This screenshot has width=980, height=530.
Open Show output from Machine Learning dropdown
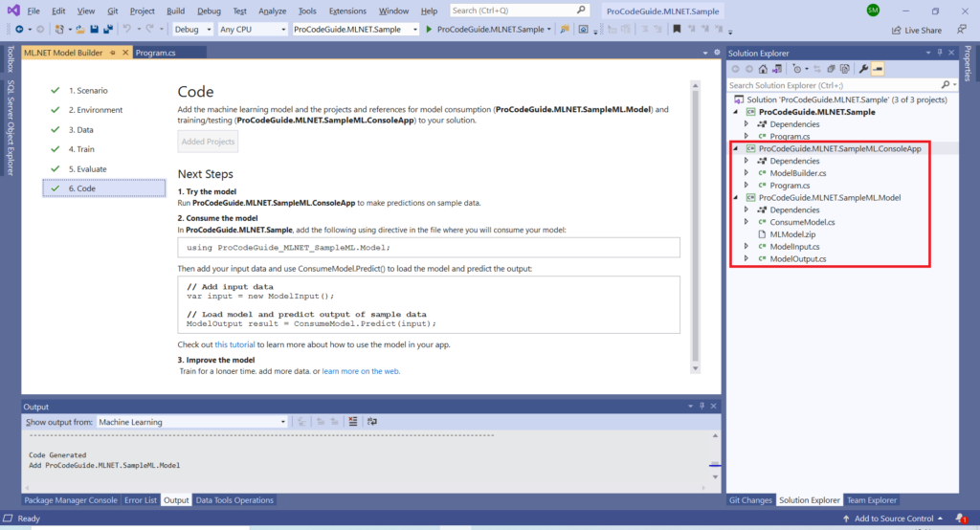(191, 422)
